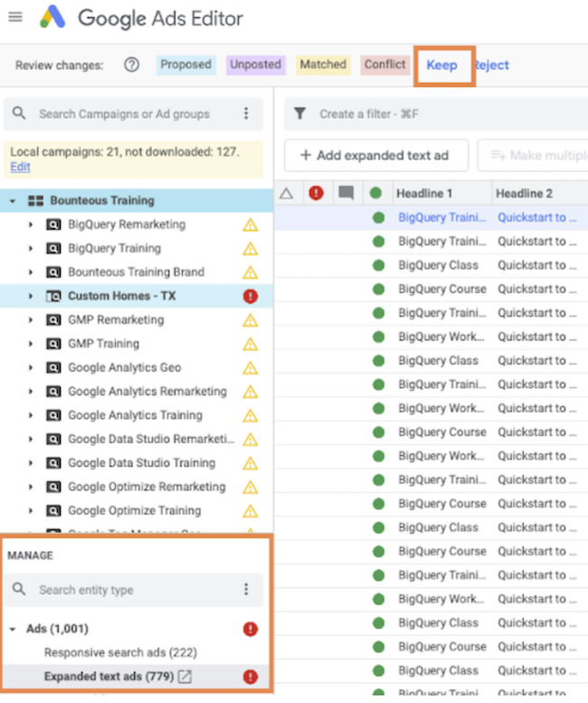Click the Make multiple changes button
Image resolution: width=588 pixels, height=703 pixels.
[534, 156]
